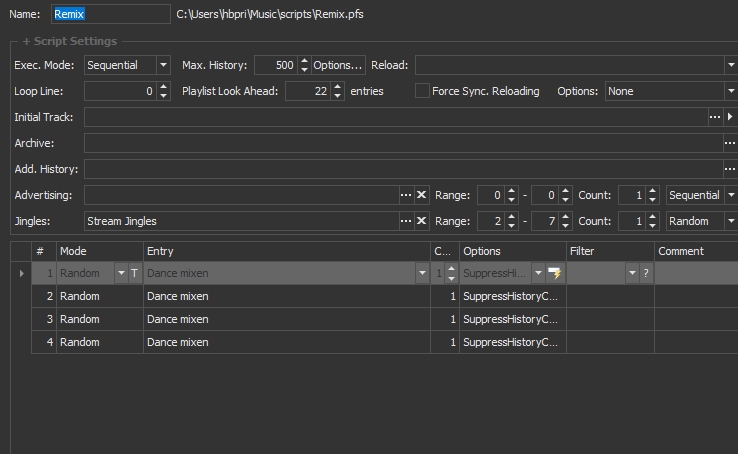The height and width of the screenshot is (454, 738).
Task: Click the Max. History Options... button
Action: 337,65
